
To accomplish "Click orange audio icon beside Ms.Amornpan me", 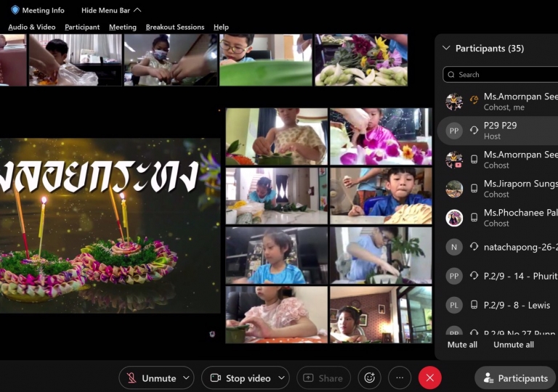I will coord(474,101).
